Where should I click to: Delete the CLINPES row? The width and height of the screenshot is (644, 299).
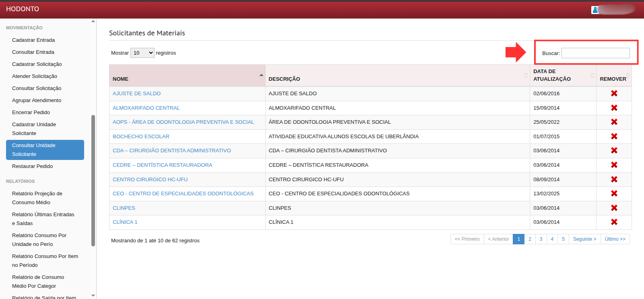[614, 208]
